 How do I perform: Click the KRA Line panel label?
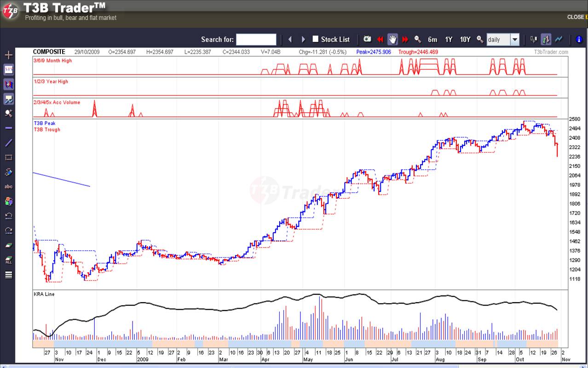[x=44, y=294]
